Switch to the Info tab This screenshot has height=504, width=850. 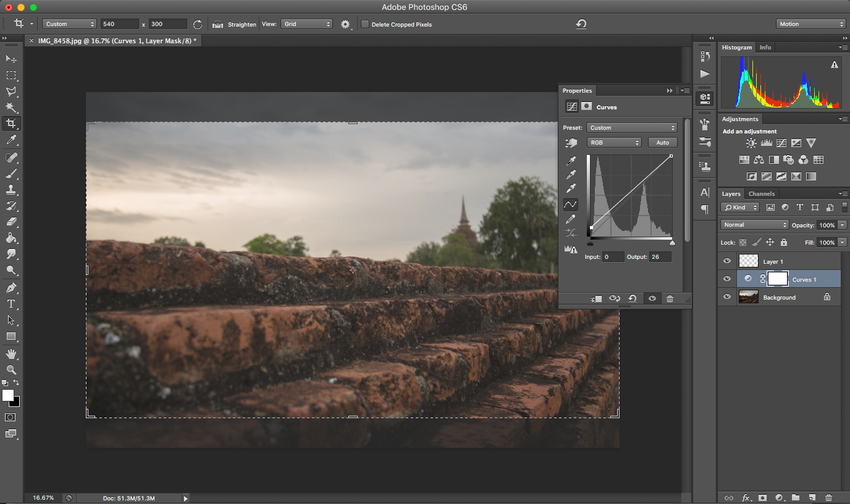pyautogui.click(x=765, y=48)
